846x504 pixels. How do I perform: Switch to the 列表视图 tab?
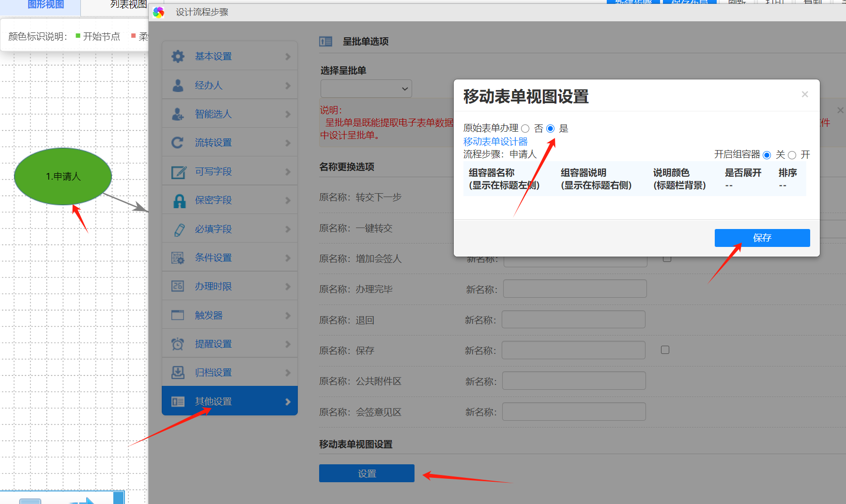[x=128, y=4]
